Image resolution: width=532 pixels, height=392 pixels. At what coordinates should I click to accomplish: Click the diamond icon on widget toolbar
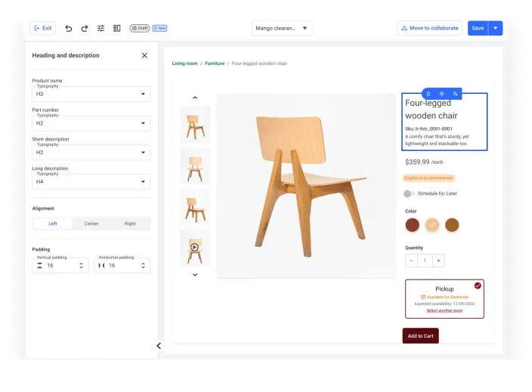pyautogui.click(x=442, y=94)
